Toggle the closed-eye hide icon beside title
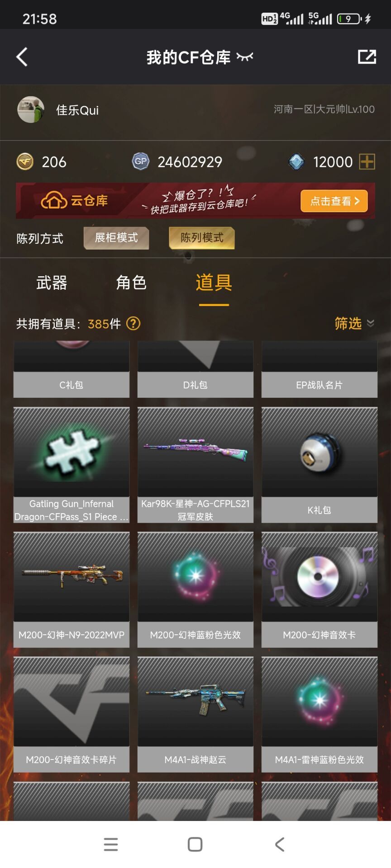Viewport: 391px width, 868px height. point(245,57)
